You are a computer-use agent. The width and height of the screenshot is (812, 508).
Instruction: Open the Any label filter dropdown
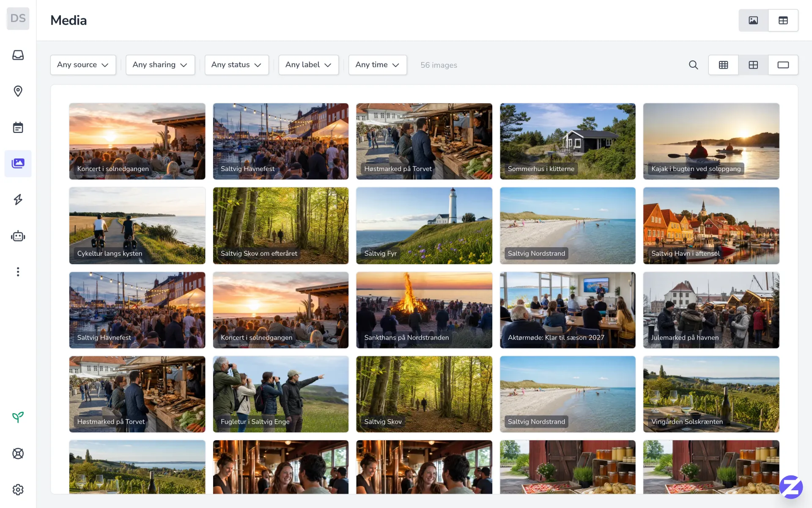point(309,65)
